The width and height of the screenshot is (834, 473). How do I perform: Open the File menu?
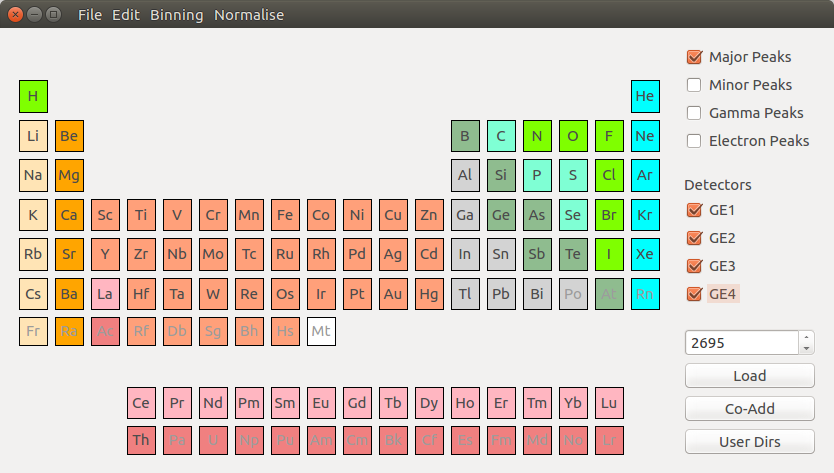pos(89,15)
